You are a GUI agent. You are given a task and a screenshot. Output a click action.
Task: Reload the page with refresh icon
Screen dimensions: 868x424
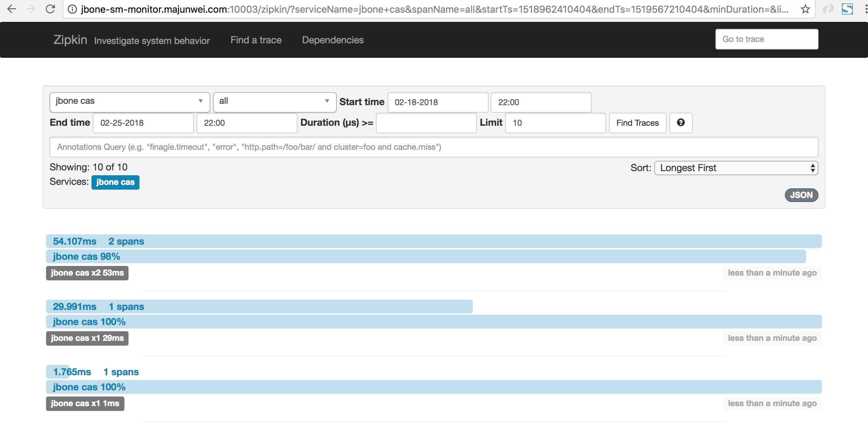click(x=51, y=9)
